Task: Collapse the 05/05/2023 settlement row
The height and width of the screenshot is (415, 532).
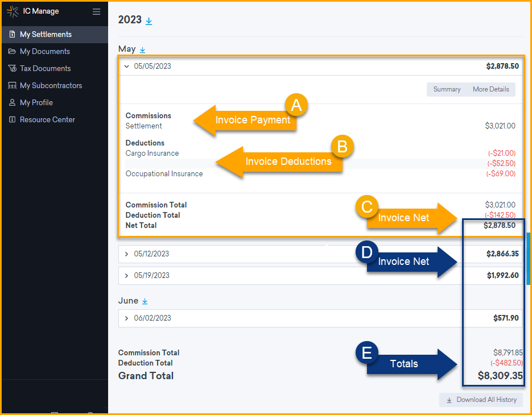Action: tap(126, 66)
